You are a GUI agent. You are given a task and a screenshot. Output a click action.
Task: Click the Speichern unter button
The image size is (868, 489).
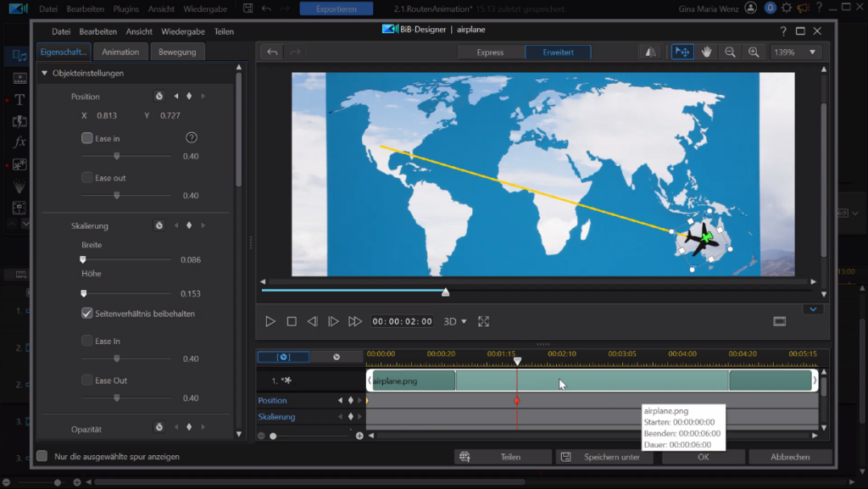(x=604, y=457)
